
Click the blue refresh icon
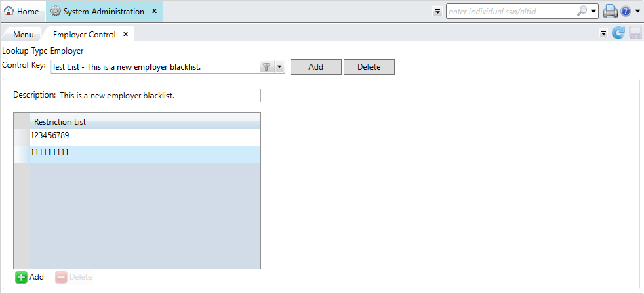click(x=618, y=33)
